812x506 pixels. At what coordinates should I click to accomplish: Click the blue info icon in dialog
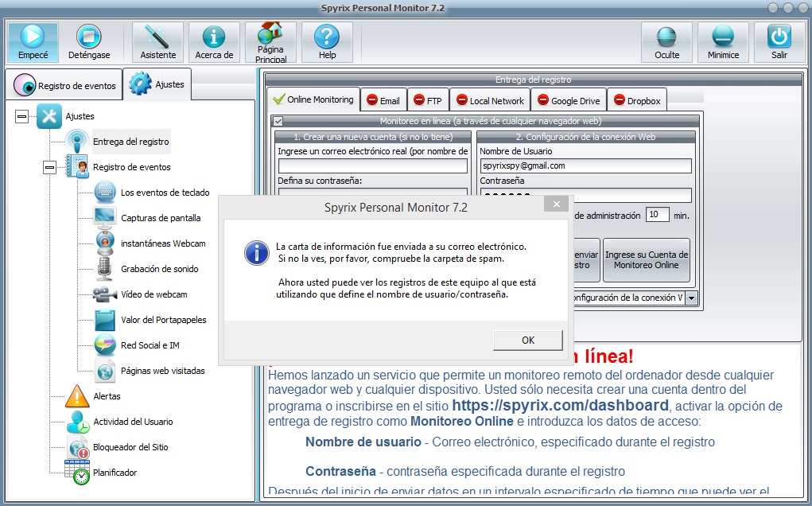point(256,253)
